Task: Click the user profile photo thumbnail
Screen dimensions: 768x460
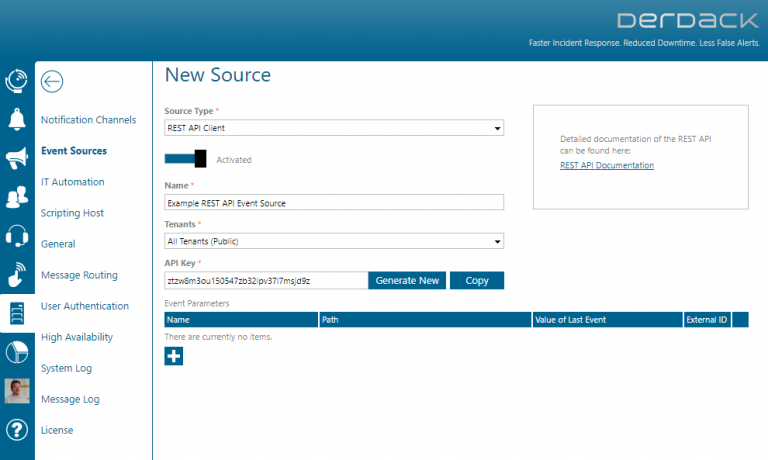Action: [x=17, y=391]
